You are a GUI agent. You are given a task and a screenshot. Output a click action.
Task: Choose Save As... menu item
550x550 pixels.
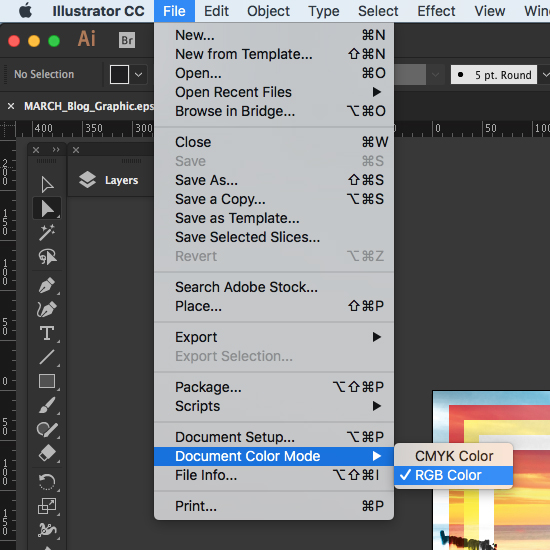click(274, 180)
